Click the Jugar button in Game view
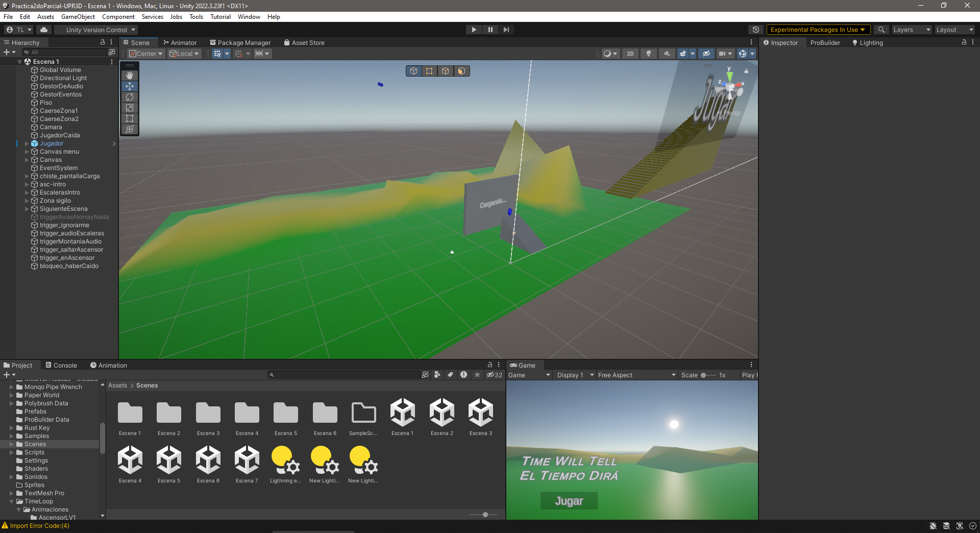Screen dimensions: 980x533 (569, 501)
